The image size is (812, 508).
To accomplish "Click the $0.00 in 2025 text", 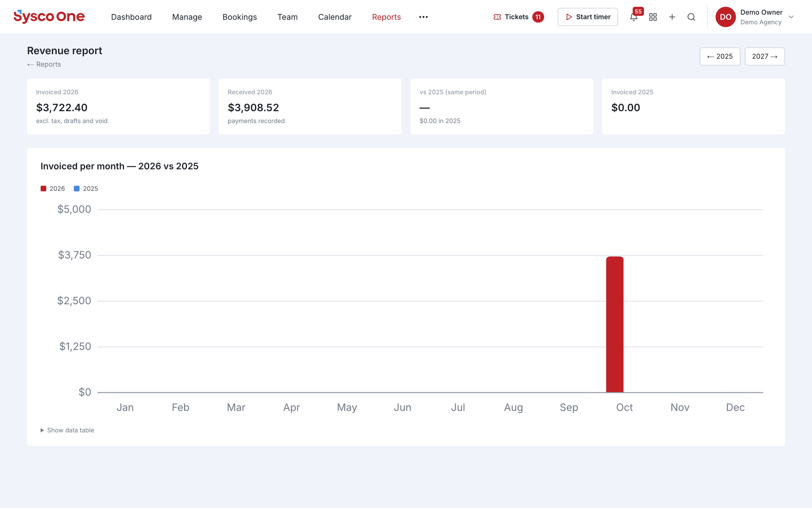I will (x=440, y=121).
